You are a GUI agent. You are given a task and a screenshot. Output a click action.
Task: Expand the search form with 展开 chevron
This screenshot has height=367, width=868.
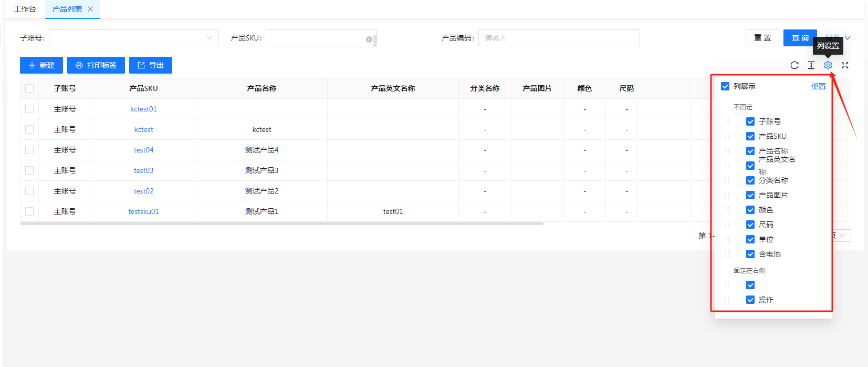(x=846, y=38)
